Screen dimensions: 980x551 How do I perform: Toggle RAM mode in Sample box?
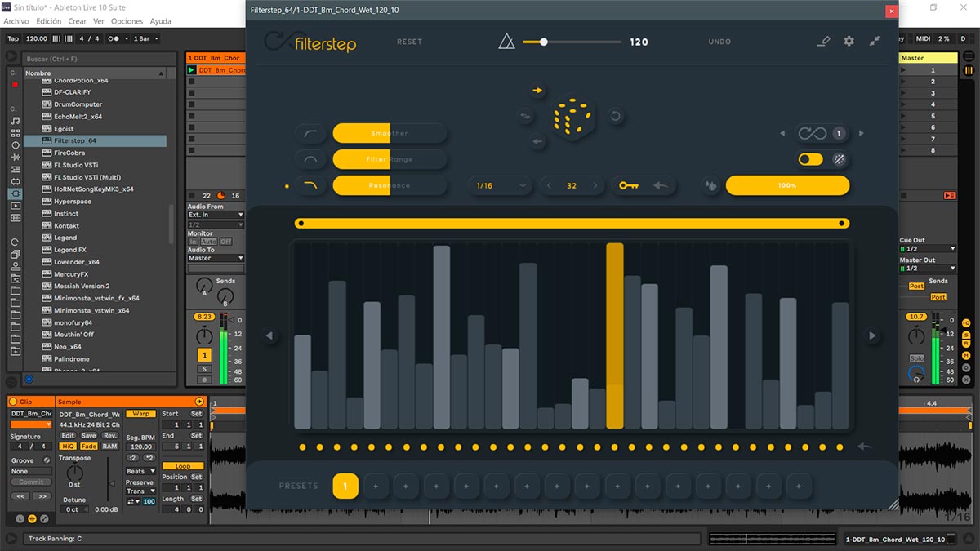coord(109,447)
